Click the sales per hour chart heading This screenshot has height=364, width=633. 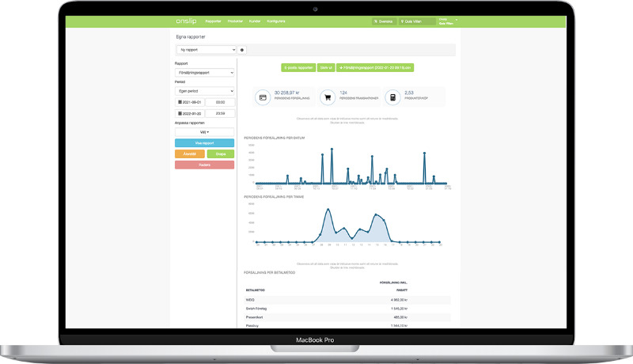274,197
